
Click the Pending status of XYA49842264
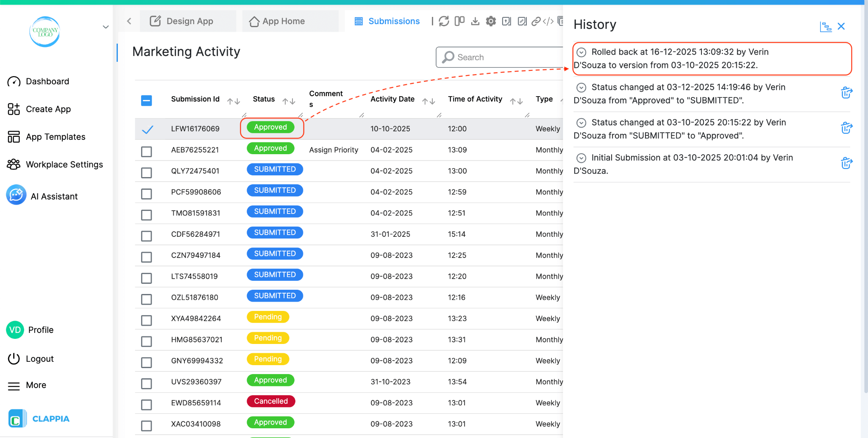(268, 317)
